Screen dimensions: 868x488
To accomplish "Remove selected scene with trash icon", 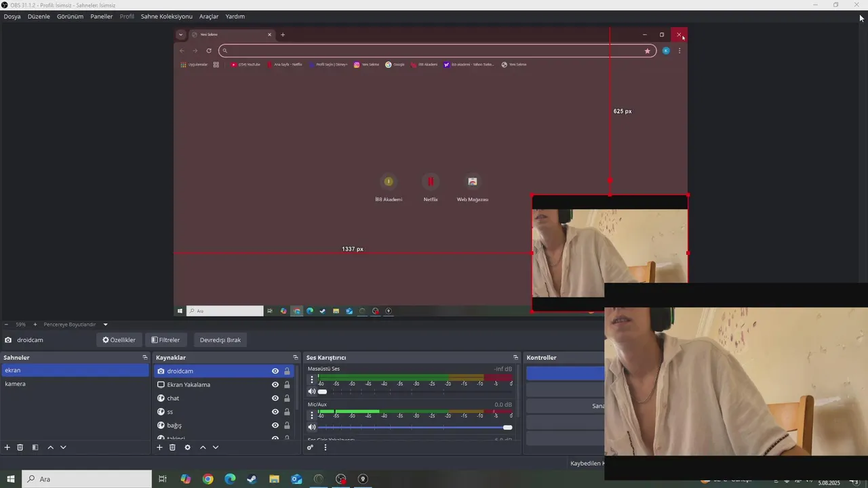I will pos(20,447).
